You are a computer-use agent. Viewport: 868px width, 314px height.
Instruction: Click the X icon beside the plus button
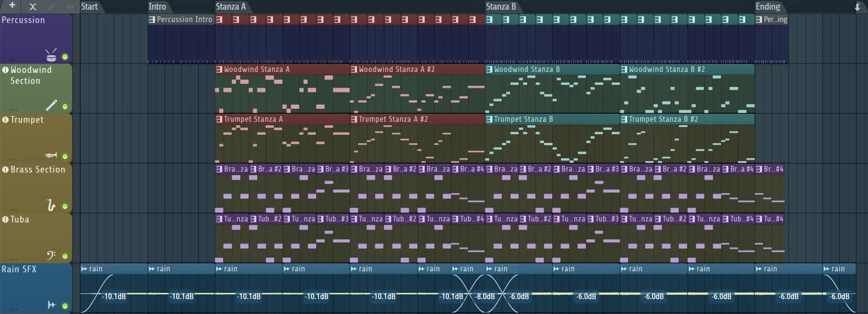[x=33, y=7]
